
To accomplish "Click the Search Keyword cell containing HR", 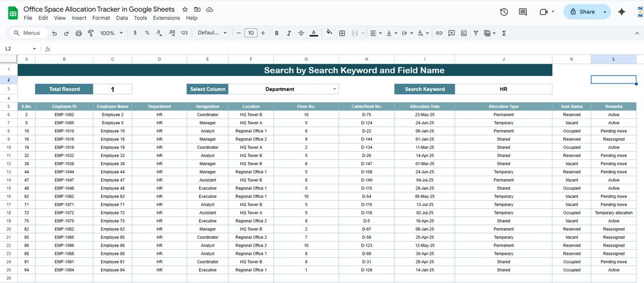I will point(503,89).
